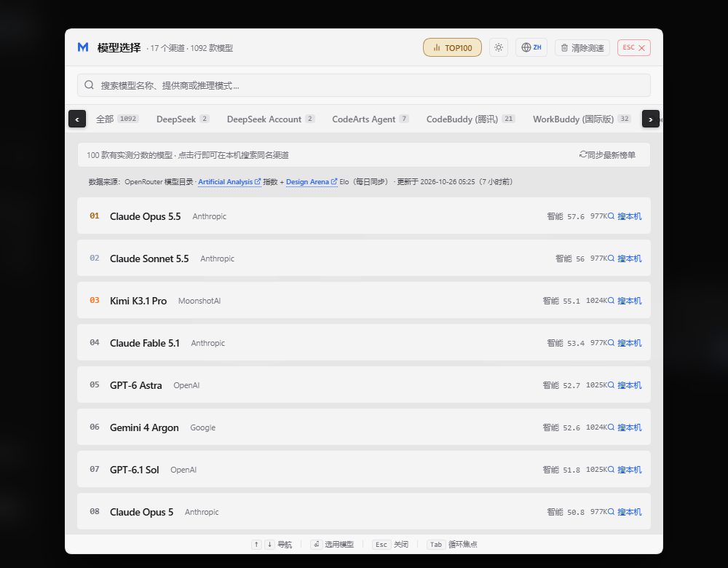Close dialog with the ESC button

(x=634, y=48)
